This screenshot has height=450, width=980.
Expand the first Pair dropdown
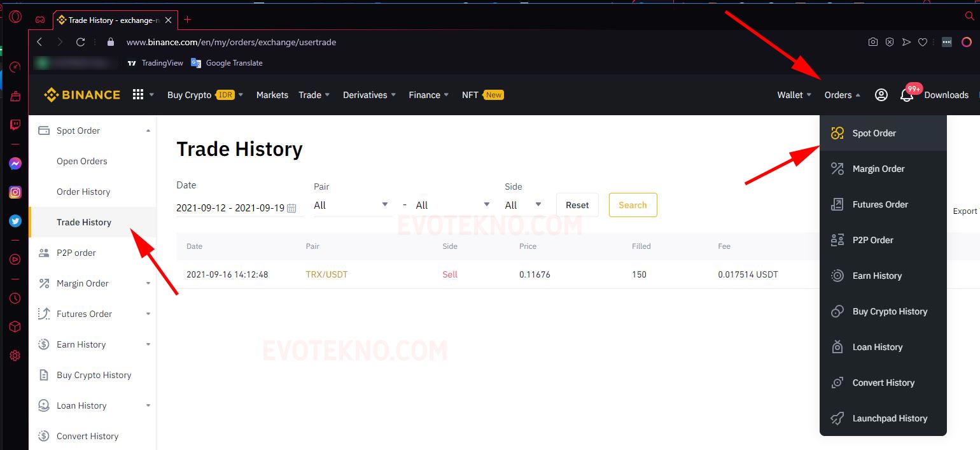click(x=351, y=205)
